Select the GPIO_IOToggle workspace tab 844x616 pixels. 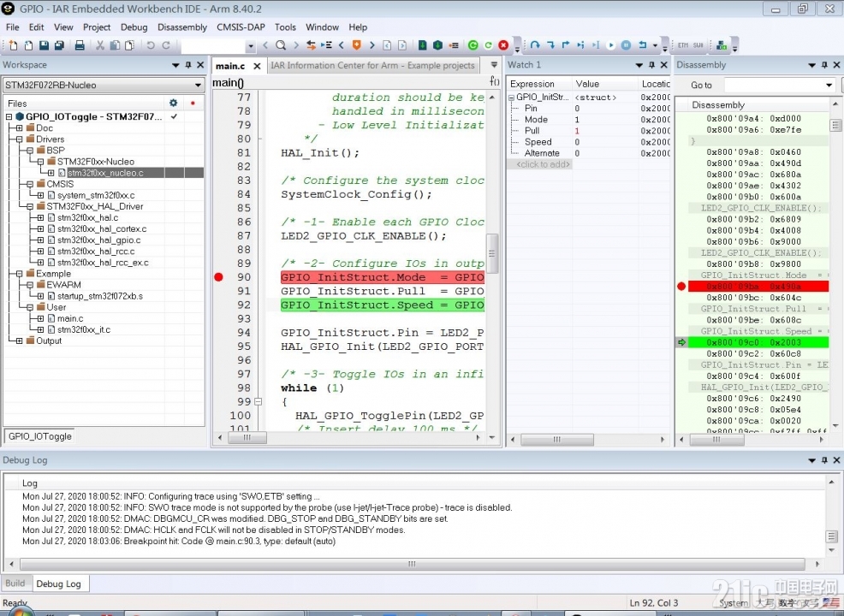40,436
